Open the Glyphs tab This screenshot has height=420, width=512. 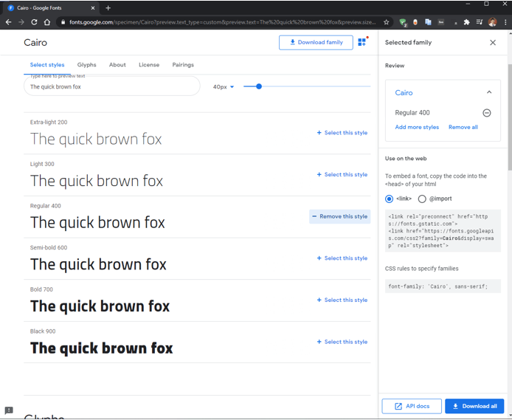(x=86, y=65)
